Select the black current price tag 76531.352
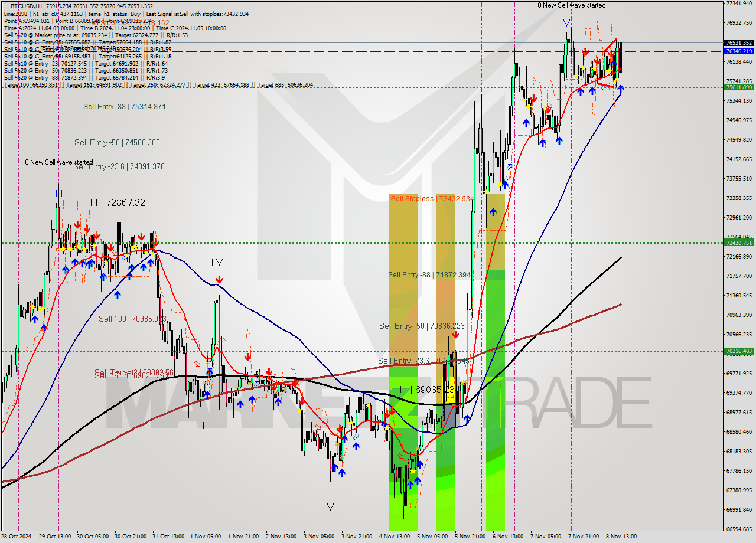 739,42
